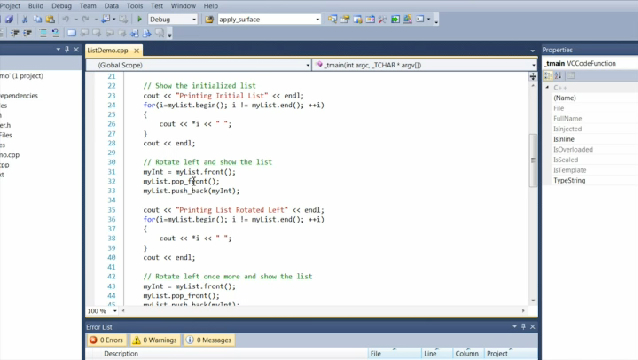Click the Paste clipboard icon
Image resolution: width=638 pixels, height=360 pixels.
pyautogui.click(x=50, y=19)
